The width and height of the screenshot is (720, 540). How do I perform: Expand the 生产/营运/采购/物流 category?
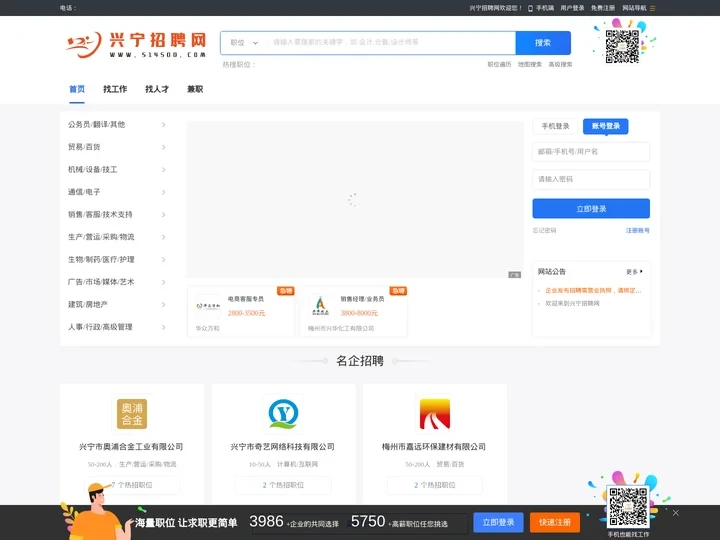coord(117,237)
